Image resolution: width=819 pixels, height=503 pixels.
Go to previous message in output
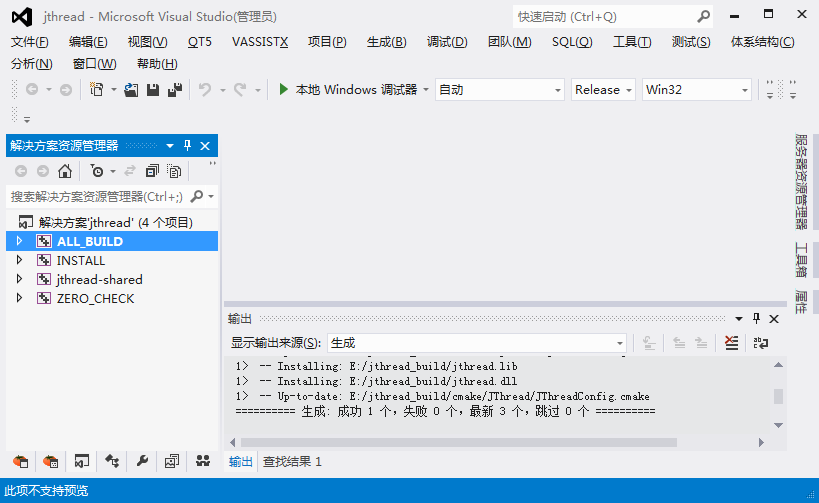point(679,343)
